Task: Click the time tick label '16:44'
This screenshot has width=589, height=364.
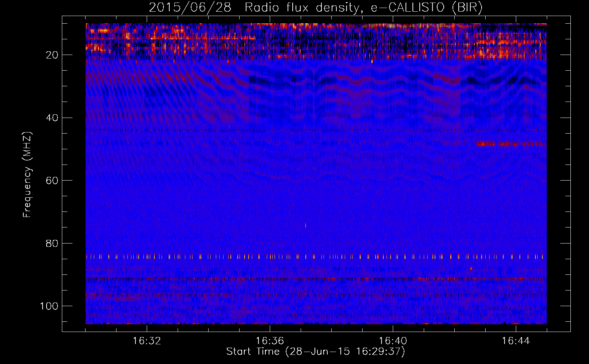Action: tap(516, 341)
